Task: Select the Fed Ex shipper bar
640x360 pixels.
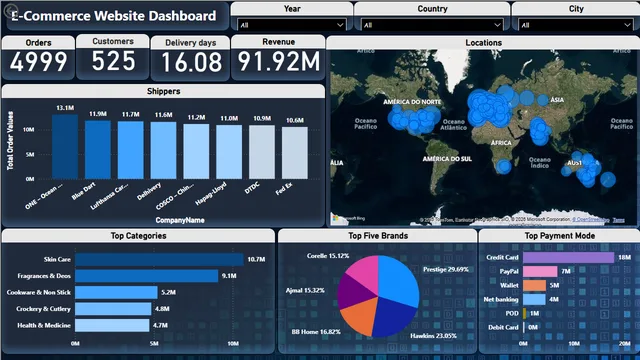Action: pyautogui.click(x=295, y=153)
